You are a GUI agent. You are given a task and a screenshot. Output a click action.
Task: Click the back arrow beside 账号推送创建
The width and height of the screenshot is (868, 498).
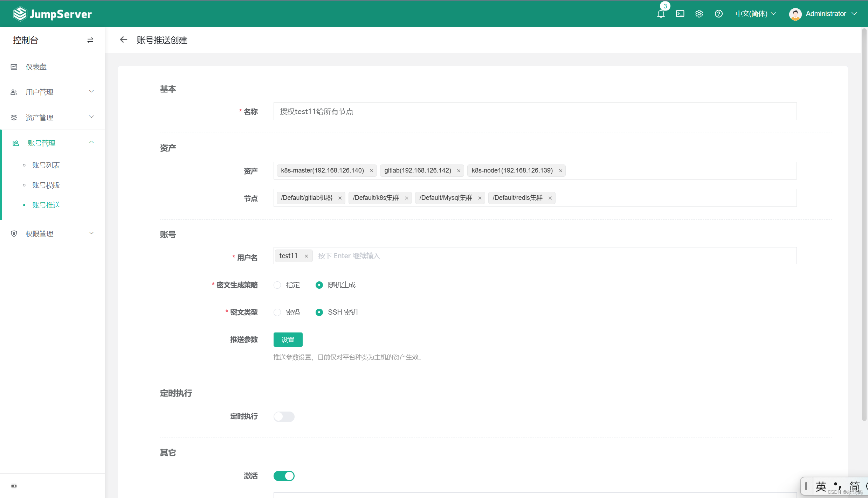123,40
